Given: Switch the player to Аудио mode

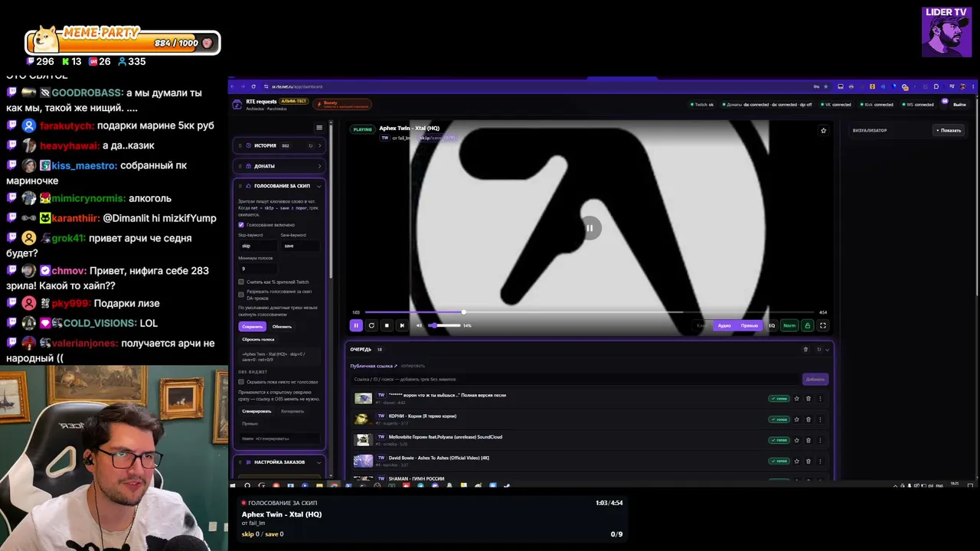Looking at the screenshot, I should click(724, 325).
